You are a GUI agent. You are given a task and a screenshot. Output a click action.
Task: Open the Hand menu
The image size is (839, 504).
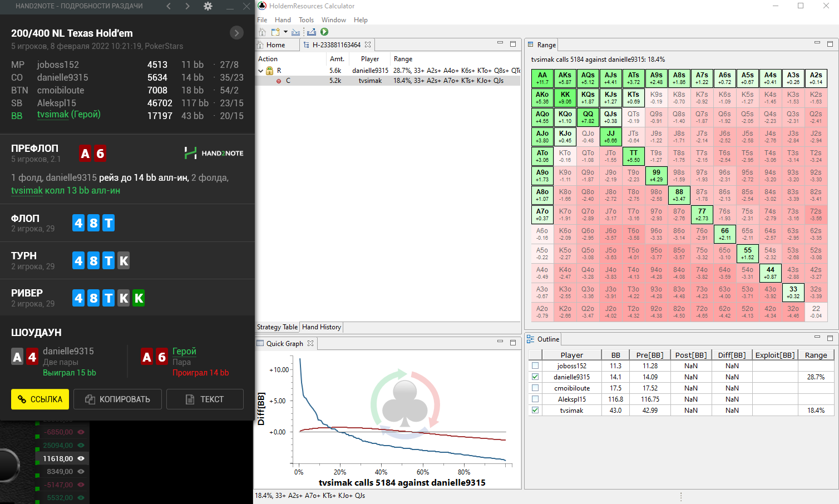tap(283, 19)
